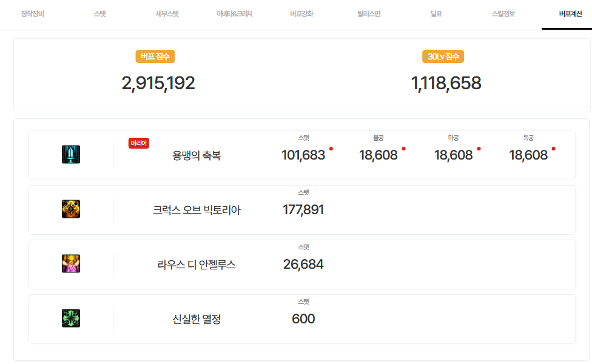
Task: Click the 신실한 열정 skill icon
Action: [x=71, y=318]
